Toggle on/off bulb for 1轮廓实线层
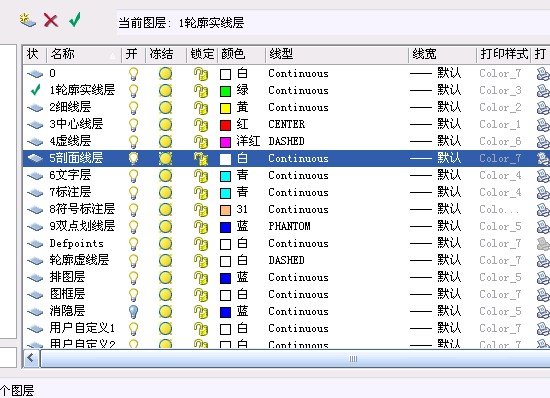This screenshot has width=550, height=398. click(x=133, y=90)
